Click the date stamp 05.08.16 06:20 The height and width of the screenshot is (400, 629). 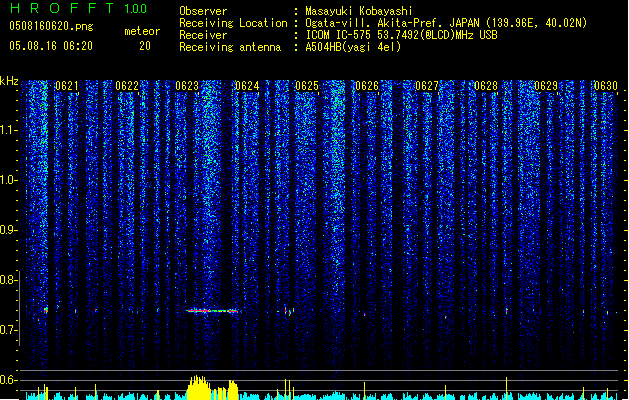[x=51, y=46]
